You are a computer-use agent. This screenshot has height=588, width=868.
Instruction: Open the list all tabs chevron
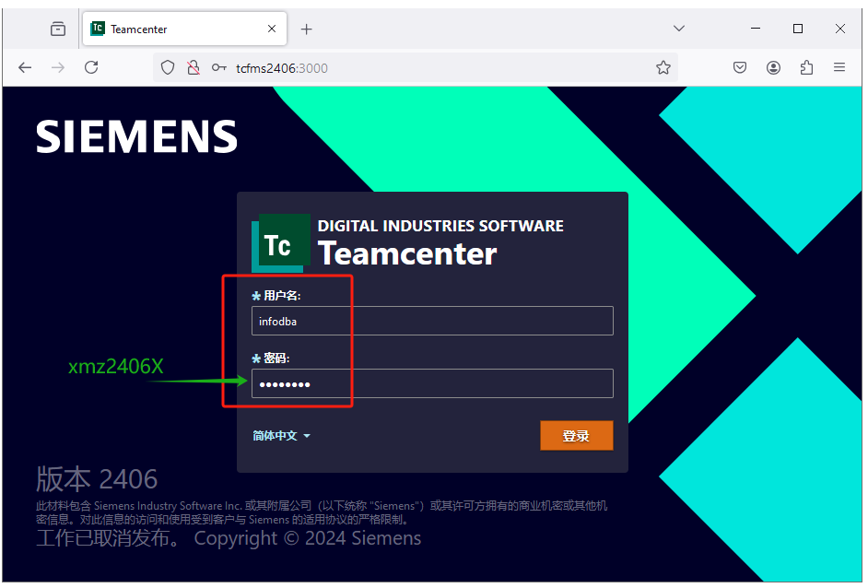tap(679, 29)
